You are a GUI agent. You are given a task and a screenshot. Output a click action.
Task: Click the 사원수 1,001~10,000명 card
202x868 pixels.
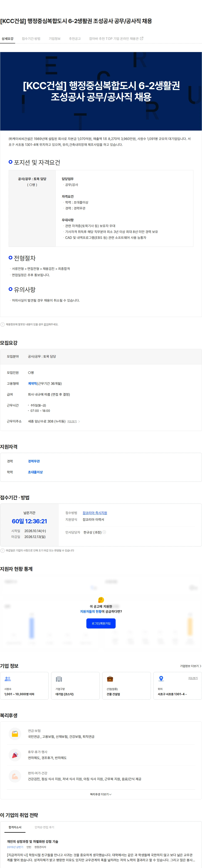(x=24, y=686)
